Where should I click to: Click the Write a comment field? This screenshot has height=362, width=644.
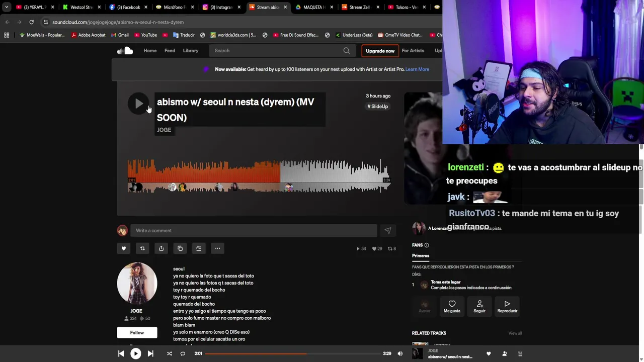pos(254,230)
